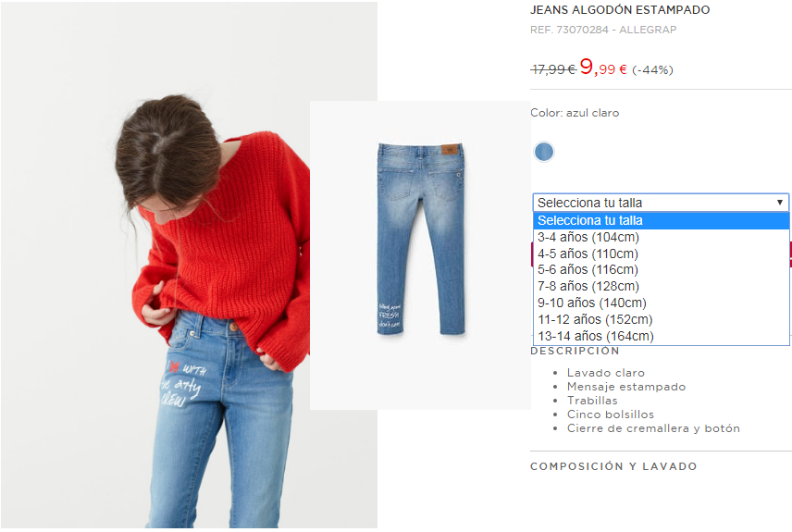Viewport: 792px width, 532px height.
Task: Expand the Composición y lavado section
Action: pyautogui.click(x=613, y=466)
